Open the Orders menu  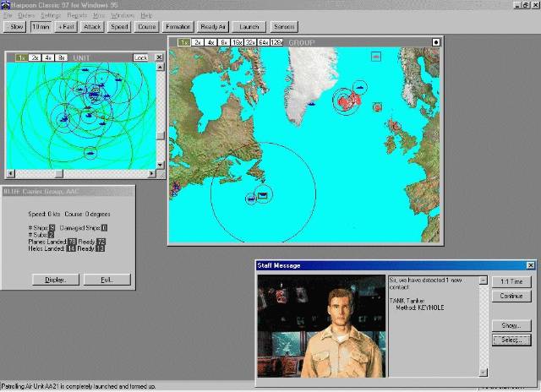(26, 15)
